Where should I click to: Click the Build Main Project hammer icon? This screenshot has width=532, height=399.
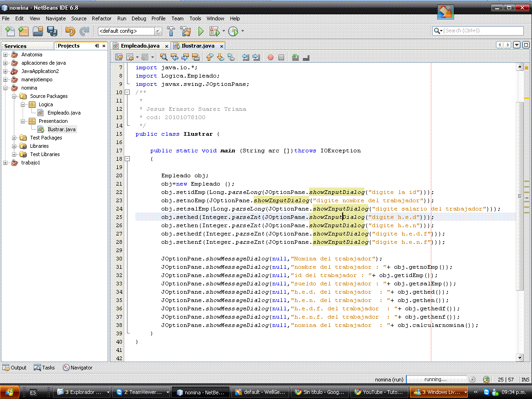171,31
